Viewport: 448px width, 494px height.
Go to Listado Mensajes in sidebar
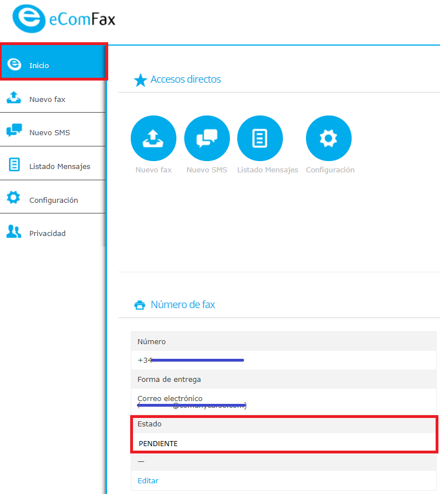pos(52,163)
